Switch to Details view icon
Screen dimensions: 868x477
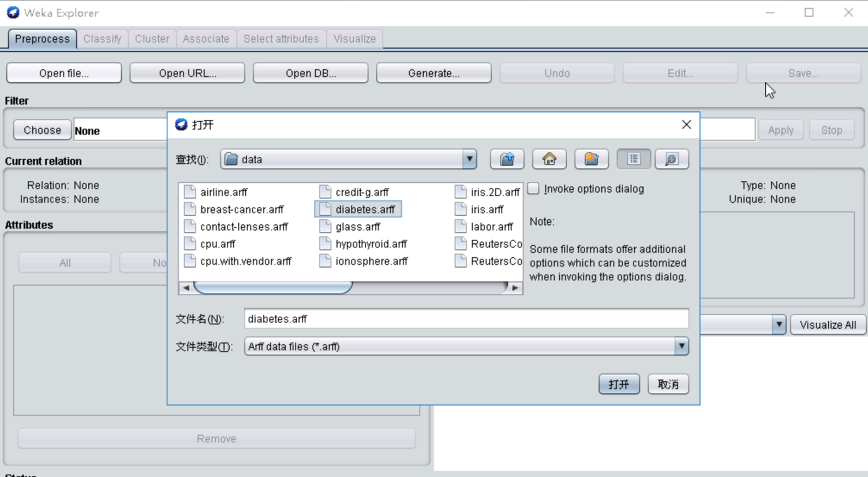click(671, 159)
